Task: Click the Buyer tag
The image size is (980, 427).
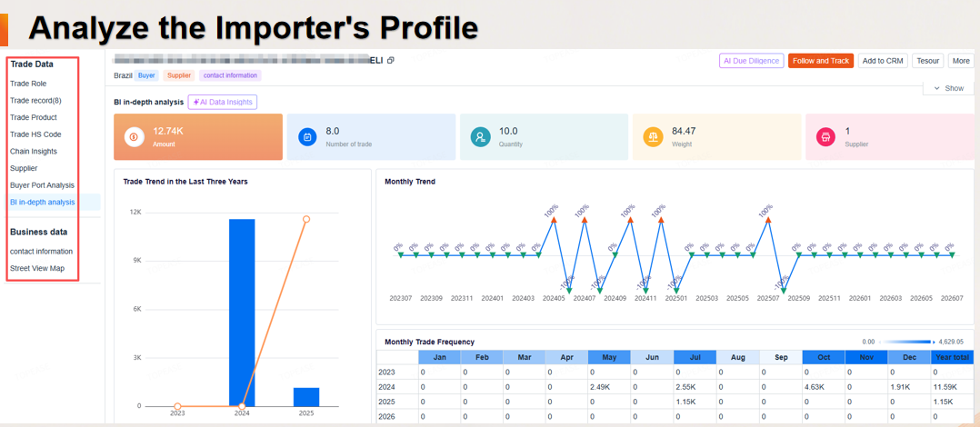Action: click(x=147, y=75)
